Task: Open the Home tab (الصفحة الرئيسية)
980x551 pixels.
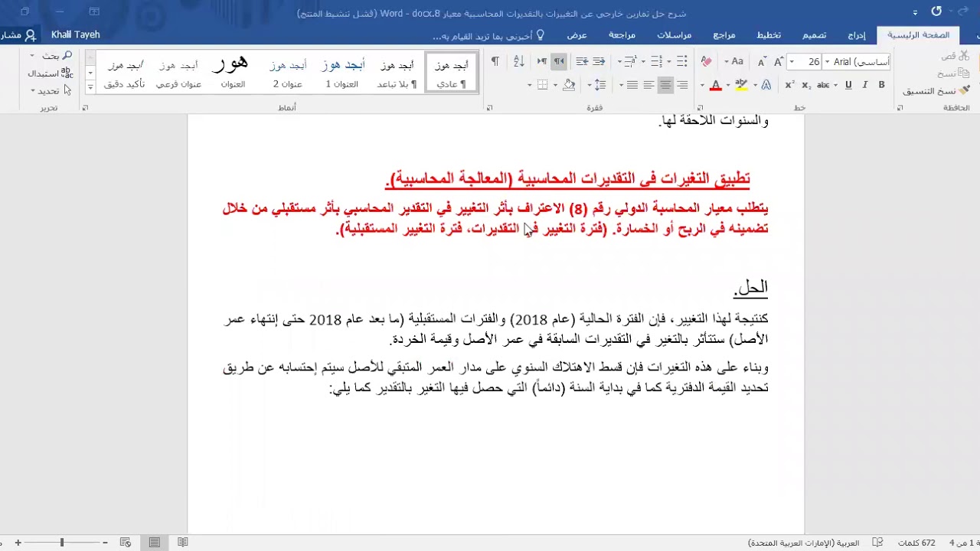Action: 919,35
